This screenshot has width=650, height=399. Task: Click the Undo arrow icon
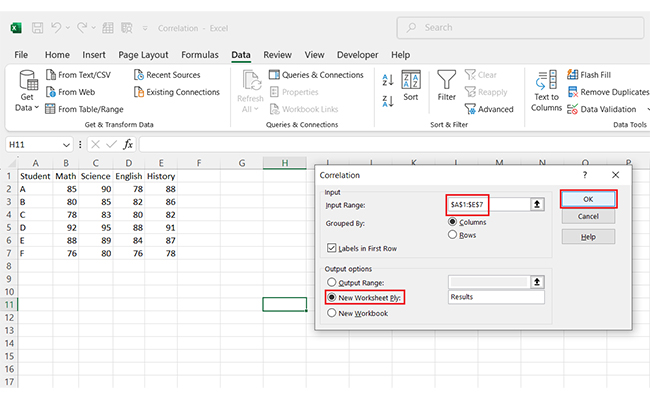(x=56, y=28)
